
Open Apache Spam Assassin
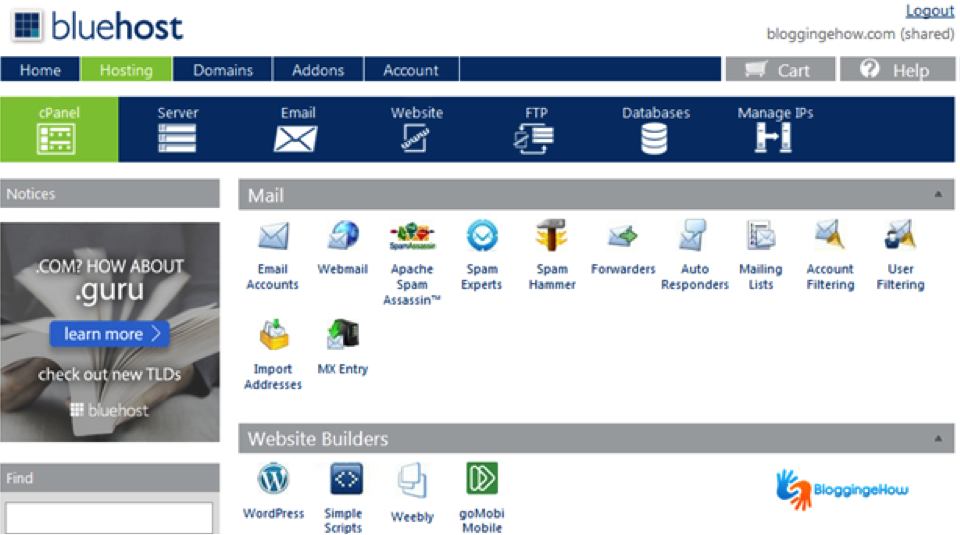(x=412, y=238)
